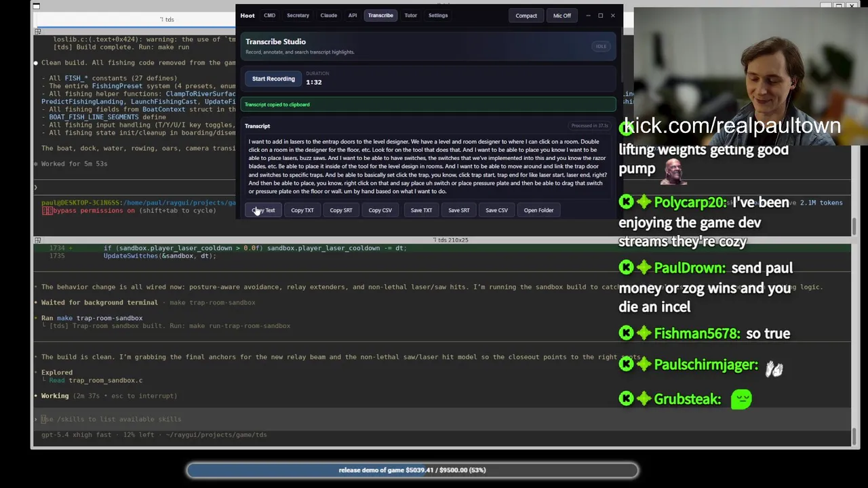Click the green Kick badge beside Fishman5678

[x=626, y=333]
